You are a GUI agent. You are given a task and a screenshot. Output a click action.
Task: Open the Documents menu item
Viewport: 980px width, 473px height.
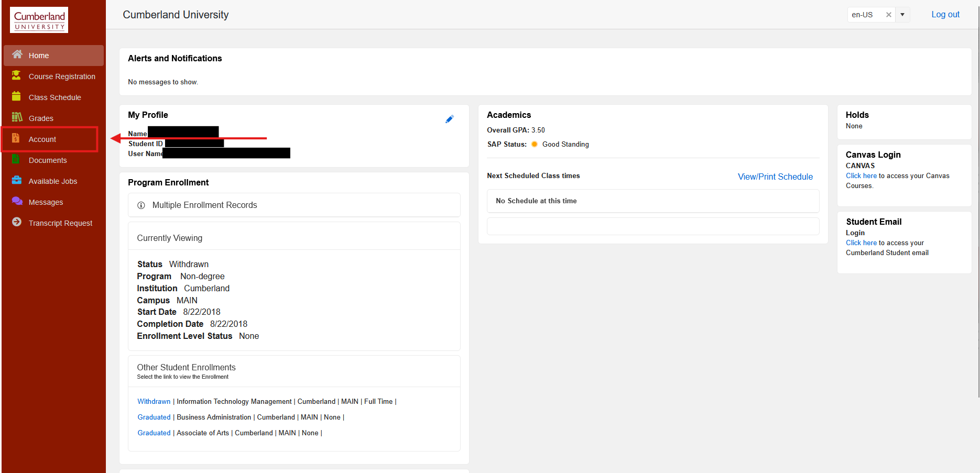click(x=53, y=160)
